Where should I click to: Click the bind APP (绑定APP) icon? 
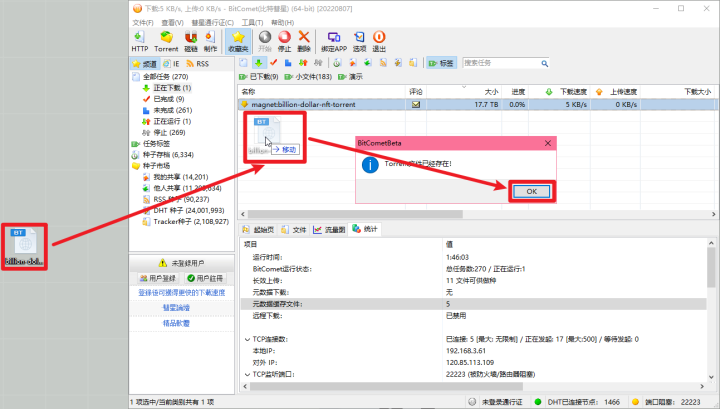(334, 41)
